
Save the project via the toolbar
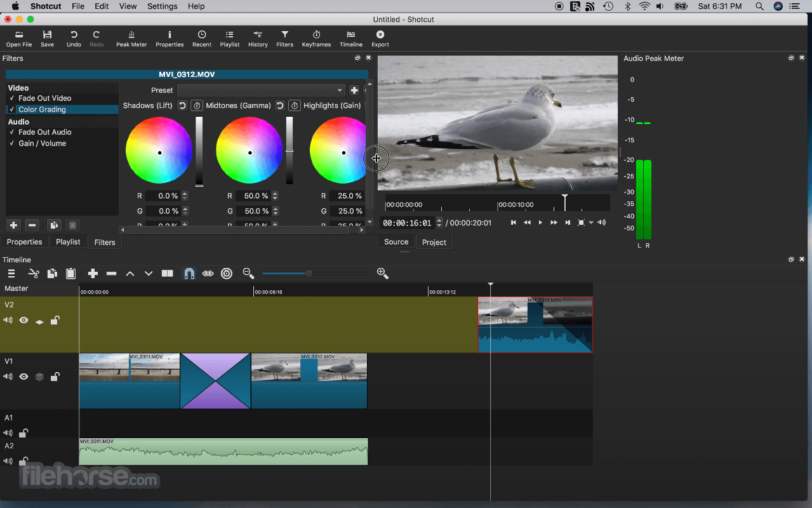(47, 39)
